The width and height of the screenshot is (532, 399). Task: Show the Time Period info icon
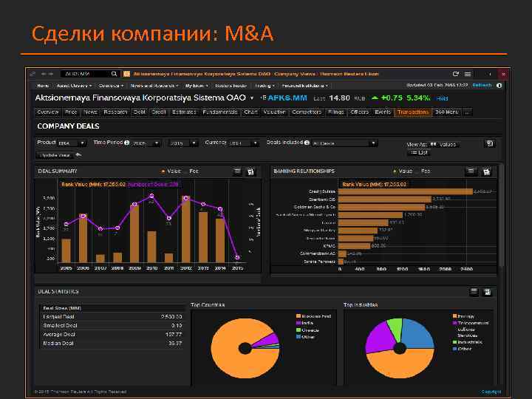click(126, 143)
